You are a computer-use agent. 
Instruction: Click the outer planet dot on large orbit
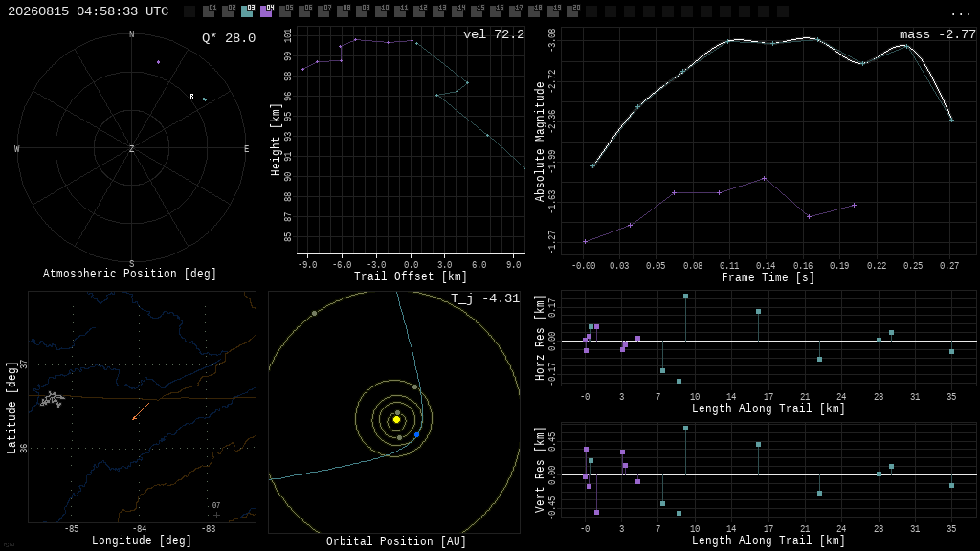point(314,313)
